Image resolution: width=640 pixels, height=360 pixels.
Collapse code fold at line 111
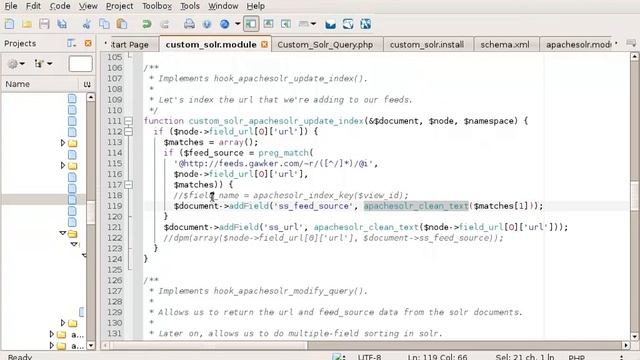click(x=128, y=121)
